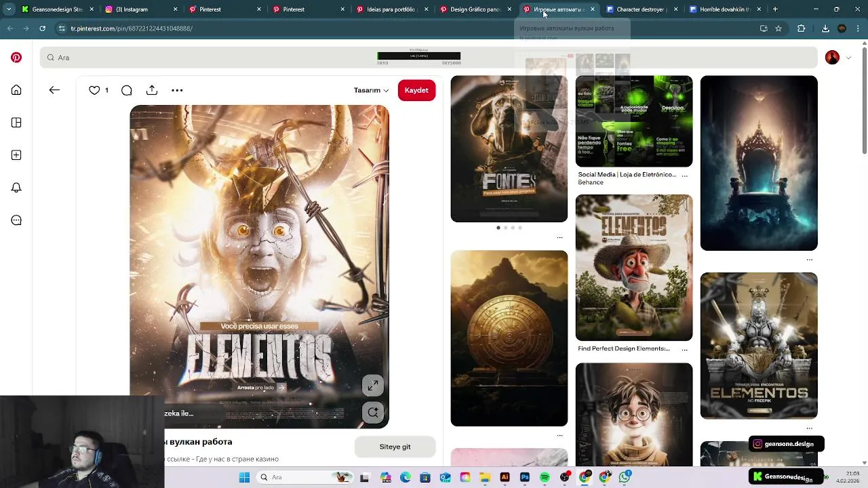
Task: Open the golden round disc pin
Action: point(509,338)
